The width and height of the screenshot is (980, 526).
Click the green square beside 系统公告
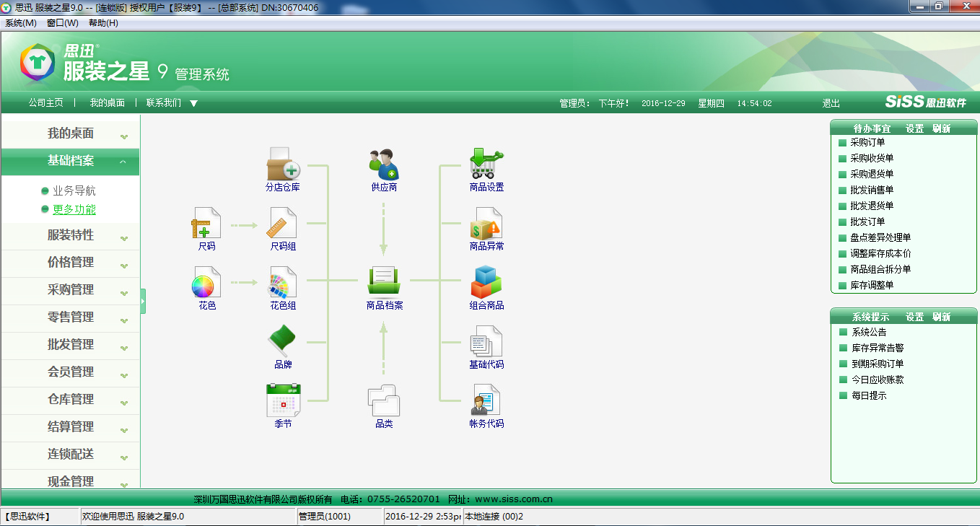[x=842, y=333]
